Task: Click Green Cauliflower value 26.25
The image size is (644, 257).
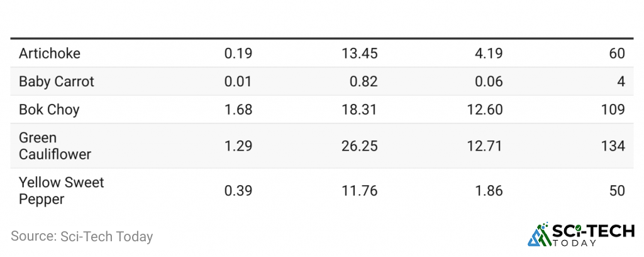Action: pos(360,146)
